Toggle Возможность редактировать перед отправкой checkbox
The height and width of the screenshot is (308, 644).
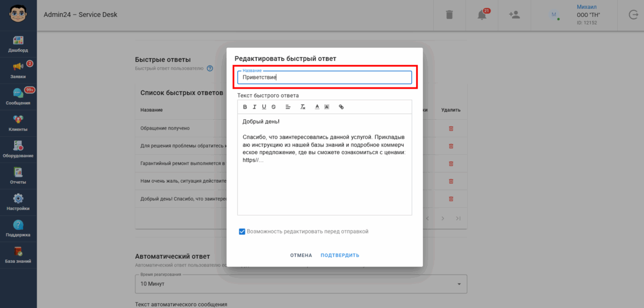pyautogui.click(x=242, y=232)
